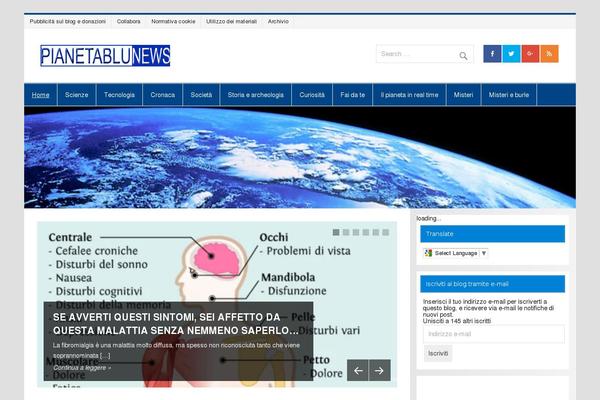Click the search magnifier icon
The height and width of the screenshot is (400, 600).
click(463, 56)
